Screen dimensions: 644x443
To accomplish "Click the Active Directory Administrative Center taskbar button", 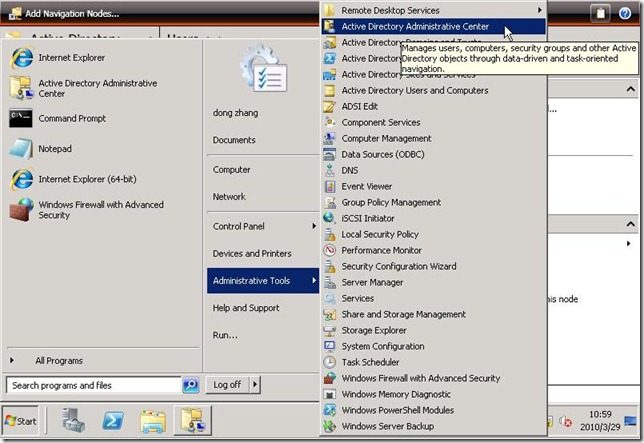I will coord(193,420).
